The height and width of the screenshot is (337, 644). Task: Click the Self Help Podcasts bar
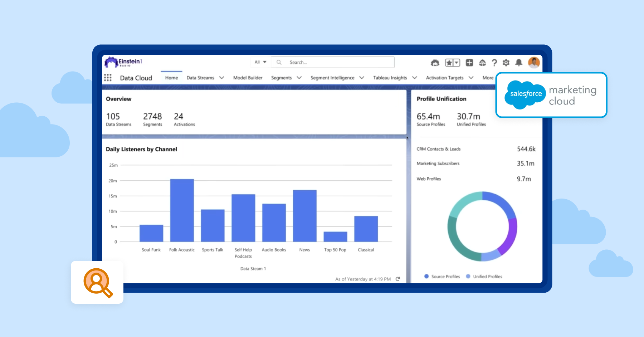[243, 218]
